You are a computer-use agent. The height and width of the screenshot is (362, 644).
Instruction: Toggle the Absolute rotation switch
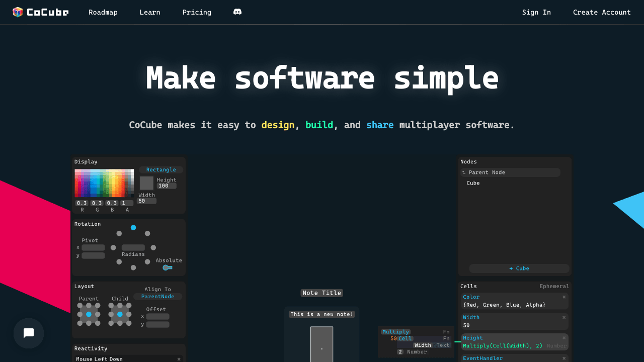click(x=168, y=267)
